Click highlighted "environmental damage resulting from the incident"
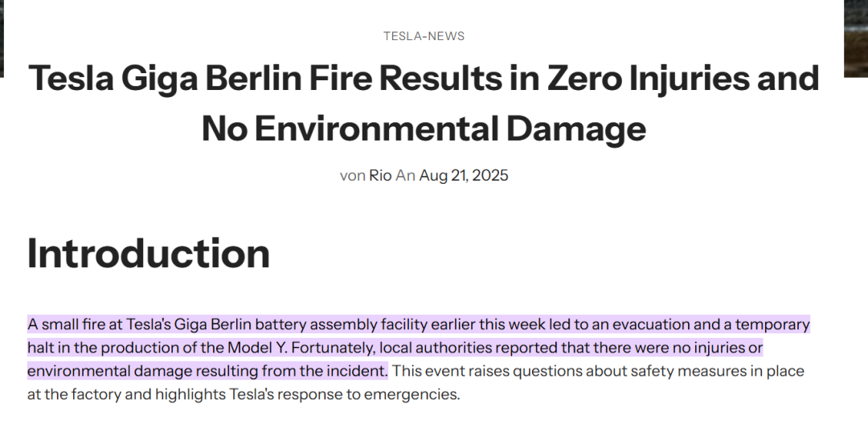 pos(207,371)
